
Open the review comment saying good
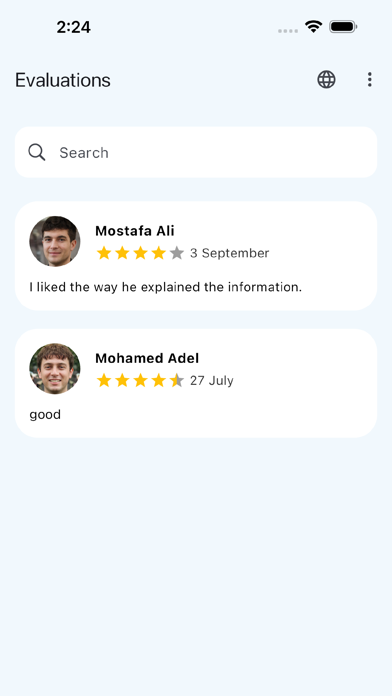[x=45, y=415]
